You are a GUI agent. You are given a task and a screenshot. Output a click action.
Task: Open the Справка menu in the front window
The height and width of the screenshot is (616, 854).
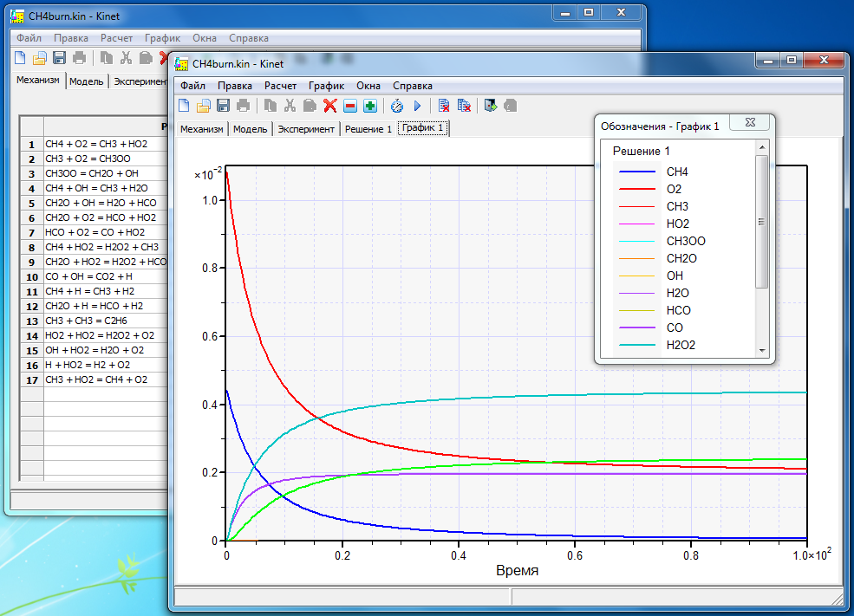413,86
